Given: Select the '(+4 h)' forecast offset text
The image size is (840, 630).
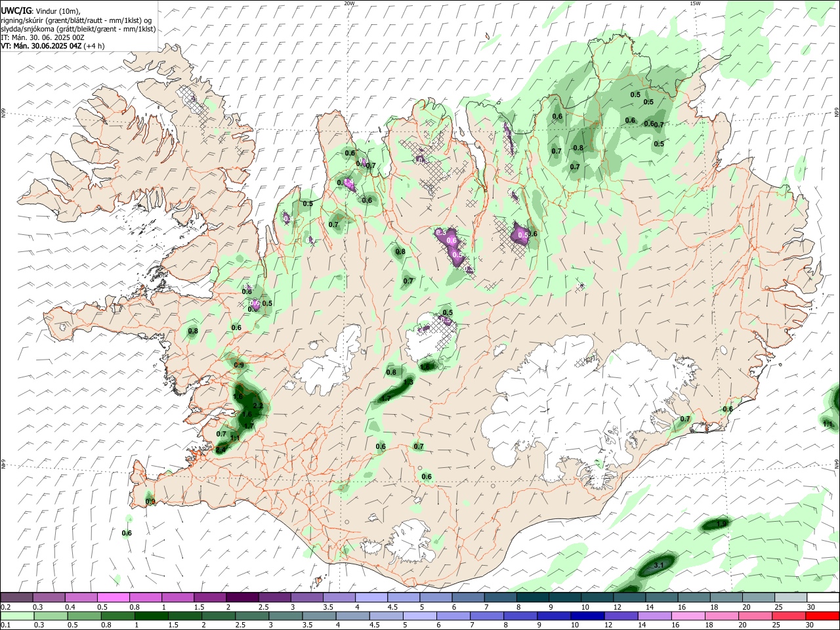Looking at the screenshot, I should click(94, 46).
